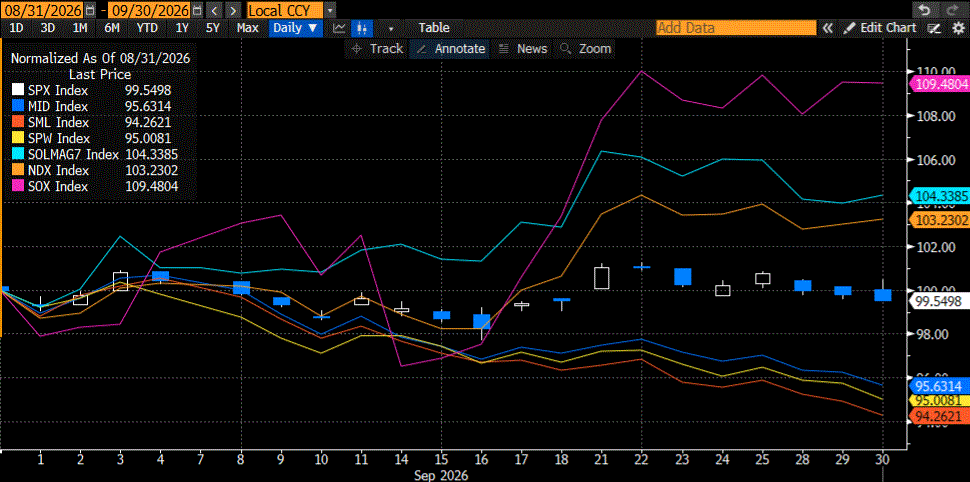This screenshot has height=482, width=970.
Task: Click the 103.2302 NDX price tag on axis
Action: point(938,220)
